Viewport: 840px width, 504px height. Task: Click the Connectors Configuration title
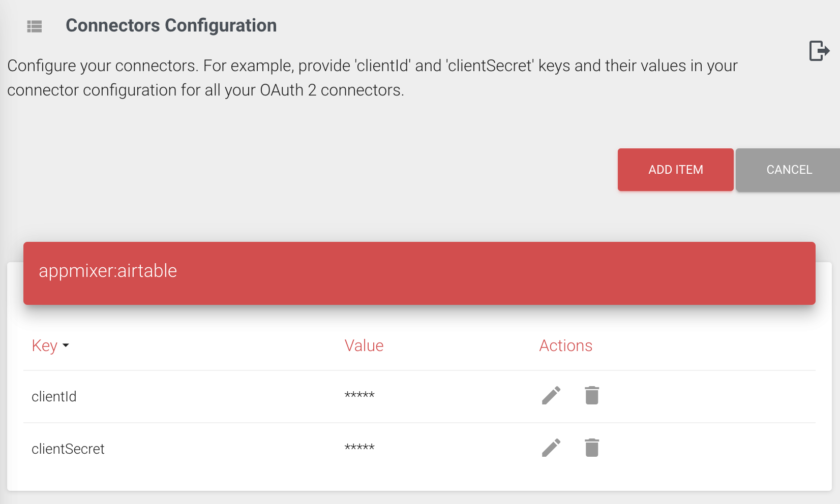tap(171, 26)
